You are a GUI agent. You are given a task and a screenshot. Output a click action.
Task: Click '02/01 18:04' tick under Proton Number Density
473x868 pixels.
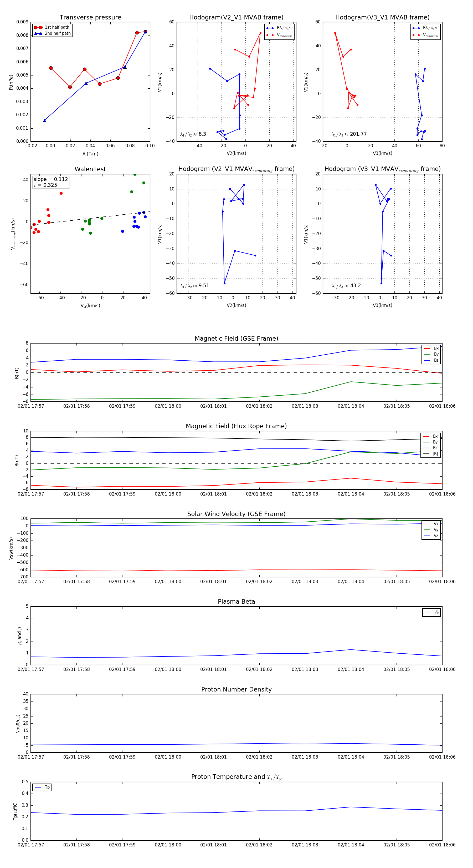click(351, 757)
